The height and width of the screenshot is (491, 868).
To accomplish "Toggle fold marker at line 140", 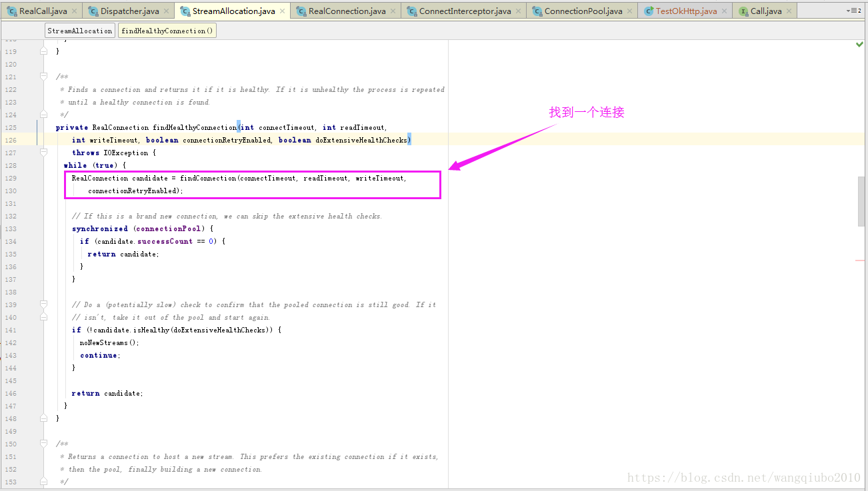I will pos(44,317).
